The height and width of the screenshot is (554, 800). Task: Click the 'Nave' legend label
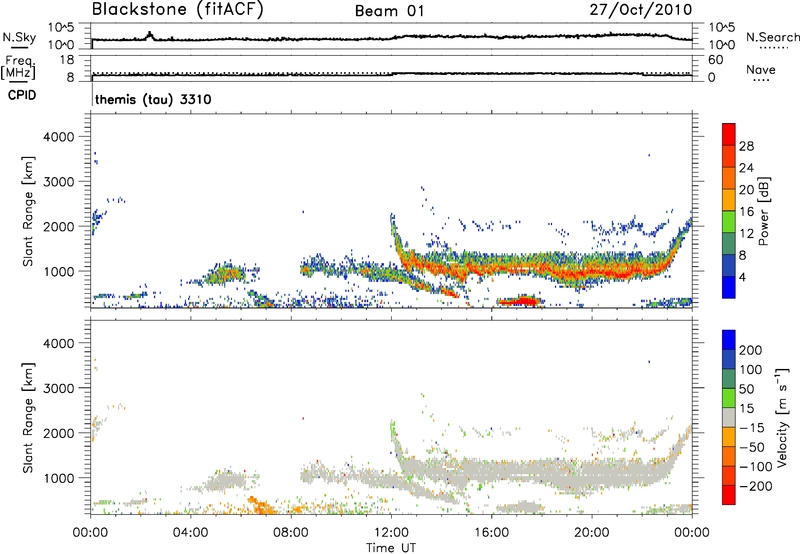761,70
